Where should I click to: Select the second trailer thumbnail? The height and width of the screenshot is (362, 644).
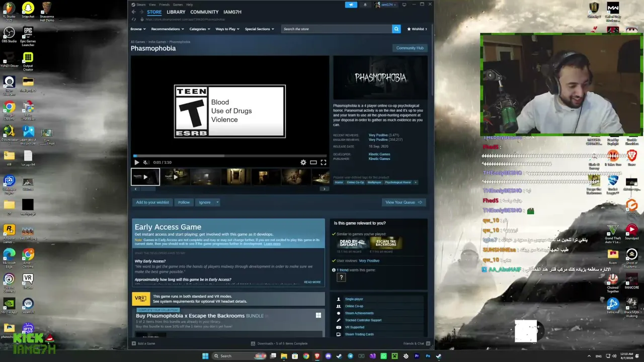pyautogui.click(x=175, y=176)
